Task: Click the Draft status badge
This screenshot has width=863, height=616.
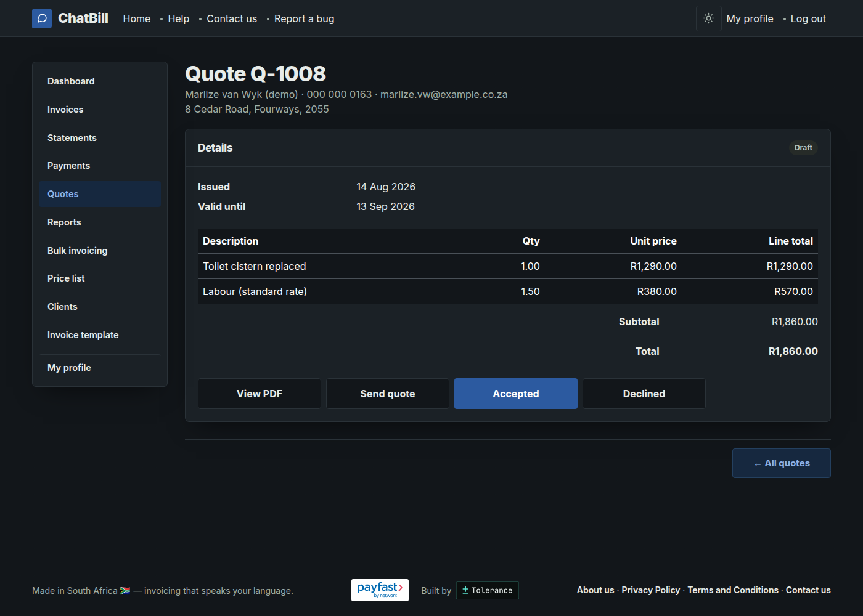Action: pos(803,148)
